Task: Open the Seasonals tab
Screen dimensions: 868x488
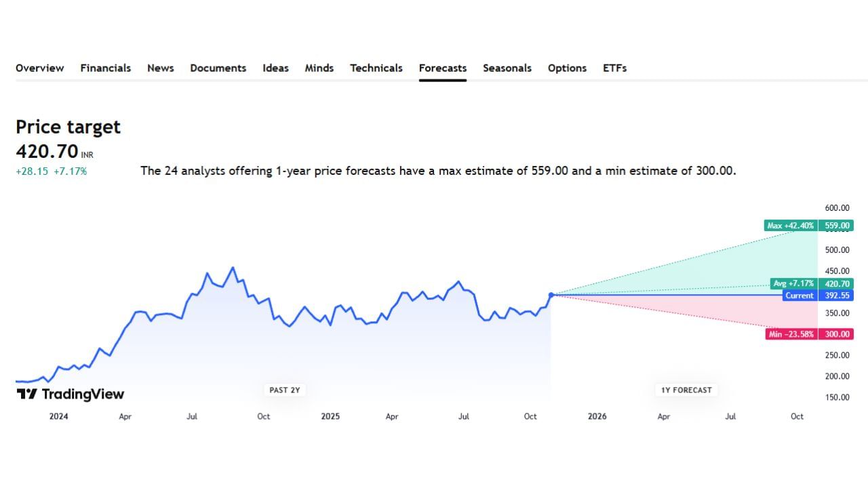Action: [x=507, y=68]
